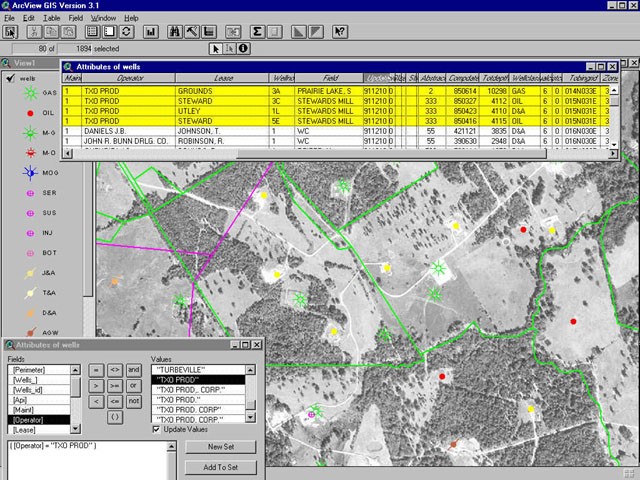The image size is (640, 480).
Task: Open the Window menu
Action: click(x=102, y=18)
